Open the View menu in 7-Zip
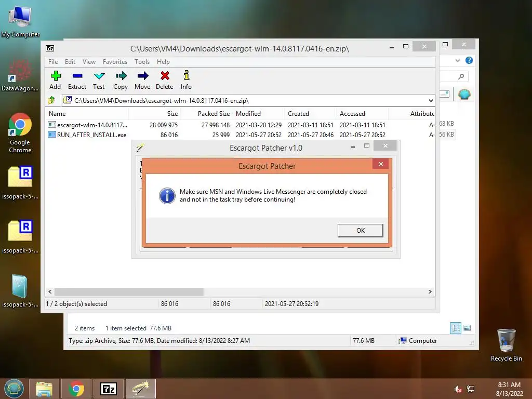 click(x=89, y=62)
